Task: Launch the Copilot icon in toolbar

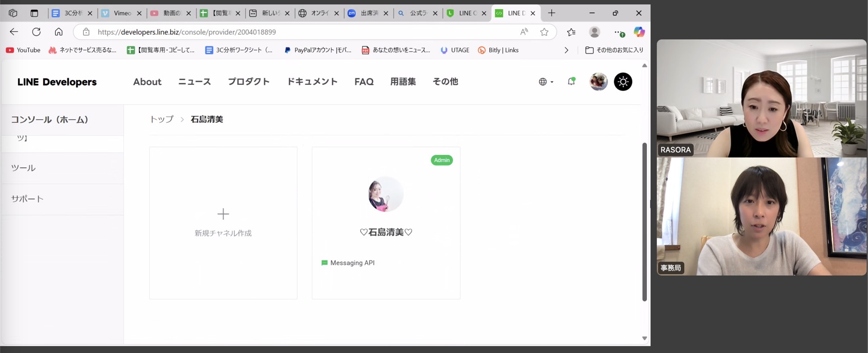Action: (639, 32)
